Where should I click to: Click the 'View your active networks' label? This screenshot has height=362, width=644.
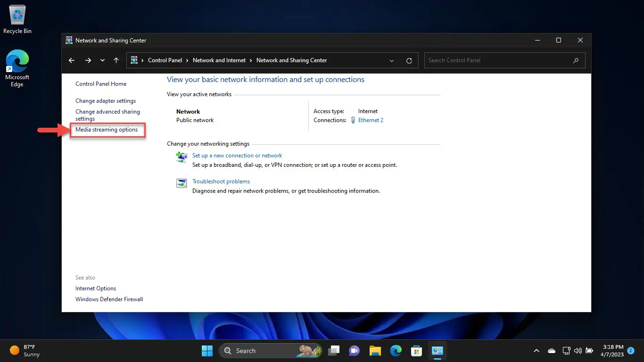click(199, 94)
